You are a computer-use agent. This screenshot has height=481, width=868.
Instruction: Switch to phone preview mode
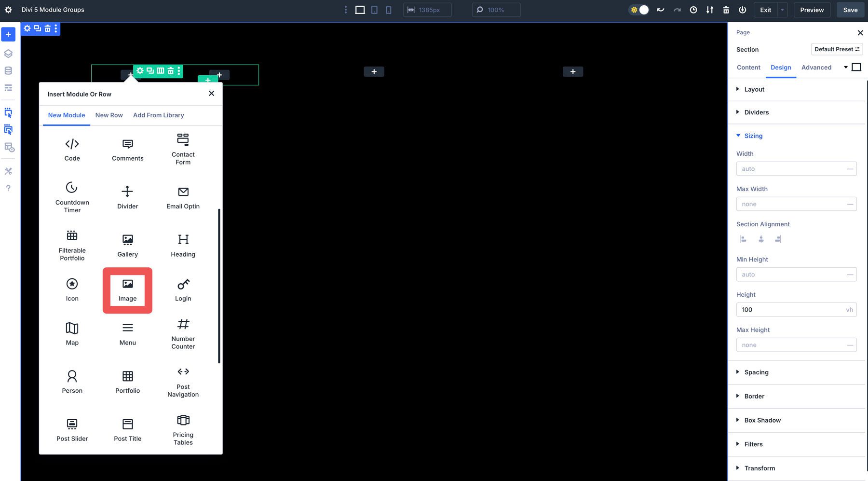pos(389,10)
